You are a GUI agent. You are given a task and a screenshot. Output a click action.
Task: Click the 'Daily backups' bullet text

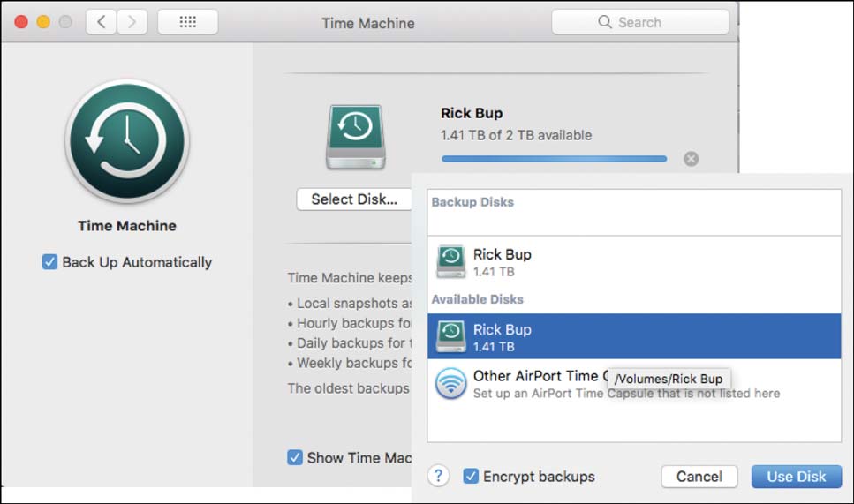pyautogui.click(x=353, y=343)
